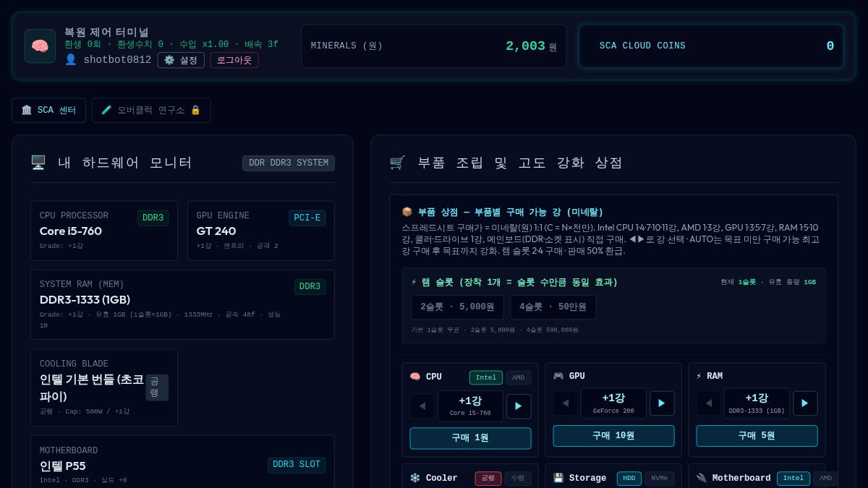Click the monitor icon beside 내 하드웨어 모니터

pos(38,163)
